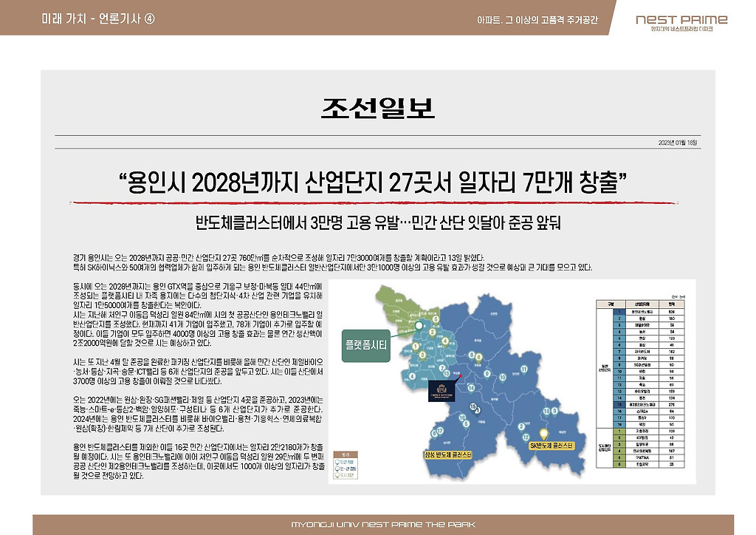Screen dimensions: 756x535
Task: Click the NEST PRIME logo in header
Action: pos(681,22)
